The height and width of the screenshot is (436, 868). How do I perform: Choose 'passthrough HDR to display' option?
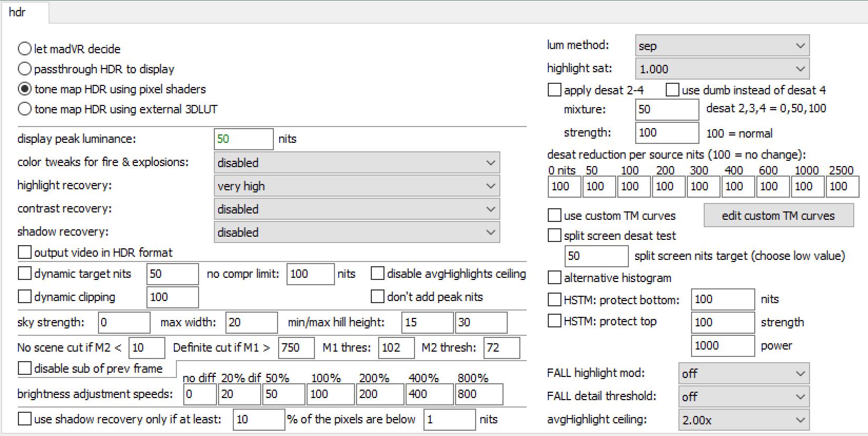click(x=25, y=69)
